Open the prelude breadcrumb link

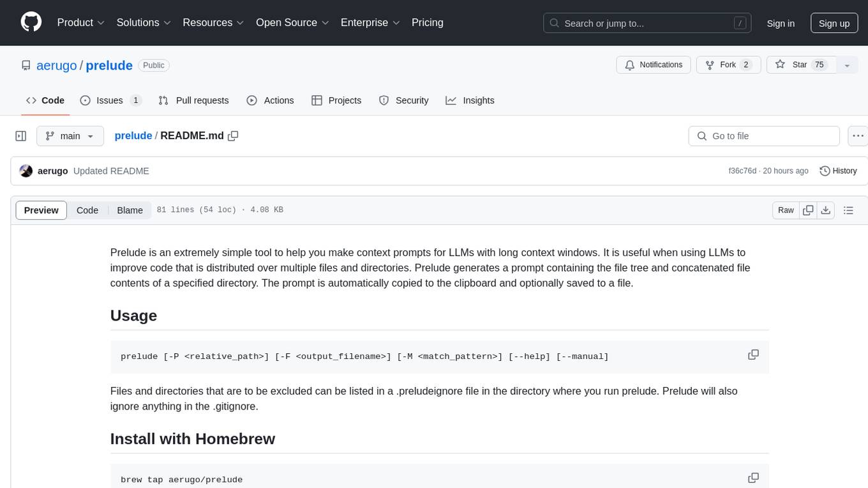[133, 135]
